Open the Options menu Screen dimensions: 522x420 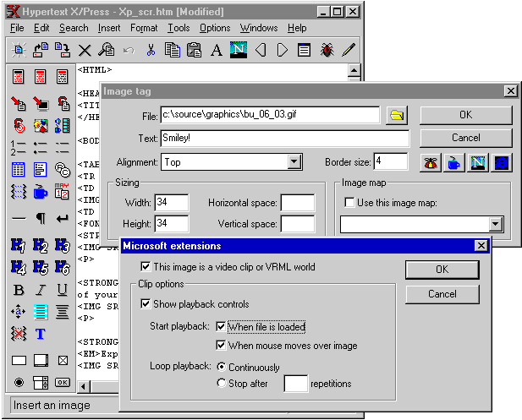pyautogui.click(x=215, y=28)
